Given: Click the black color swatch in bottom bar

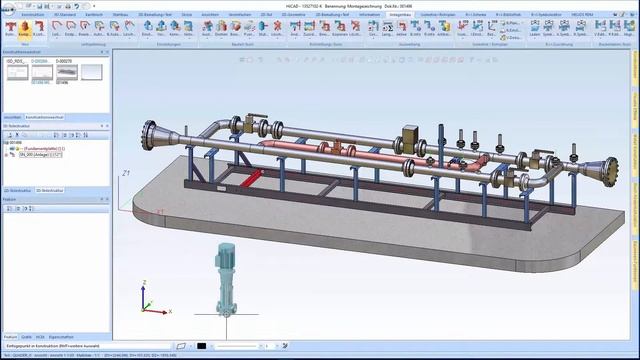Looking at the screenshot, I should click(202, 346).
